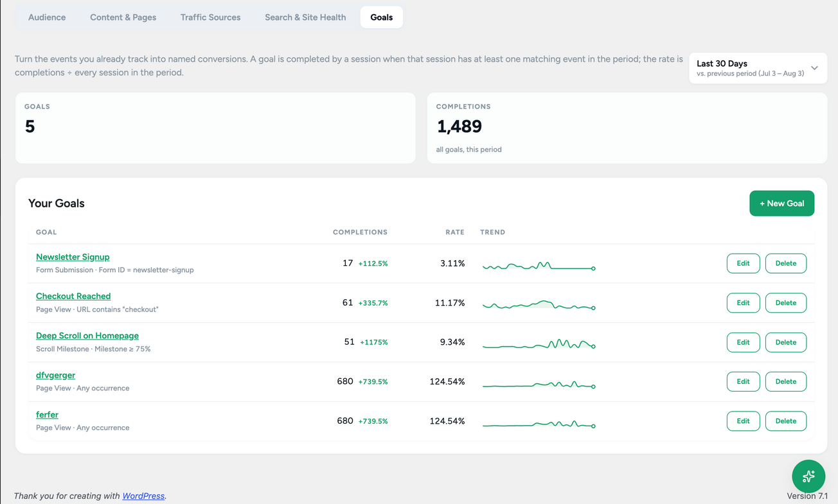Delete the Checkout Reached goal
Screen dimensions: 838x504
tap(786, 303)
